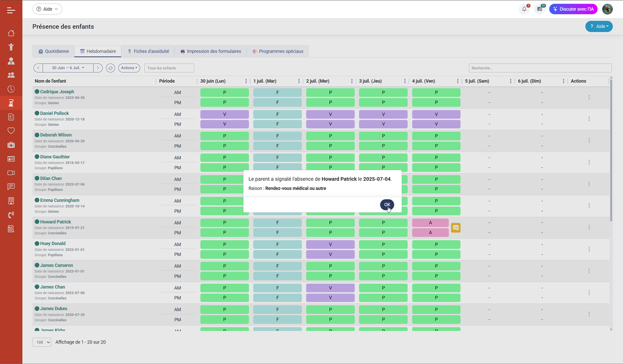Click the heart icon in the sidebar
Image resolution: width=623 pixels, height=364 pixels.
click(x=11, y=131)
